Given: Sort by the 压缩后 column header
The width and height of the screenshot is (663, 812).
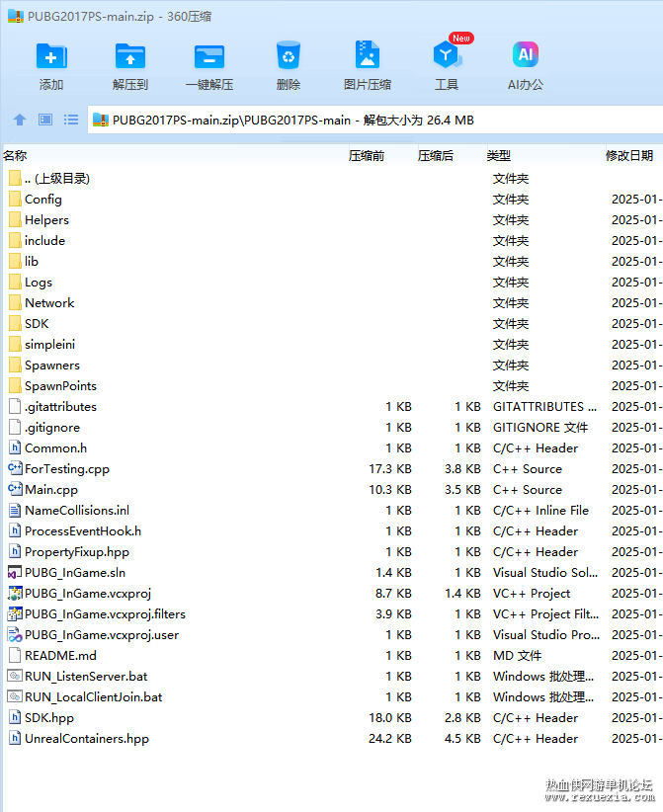Looking at the screenshot, I should 436,156.
